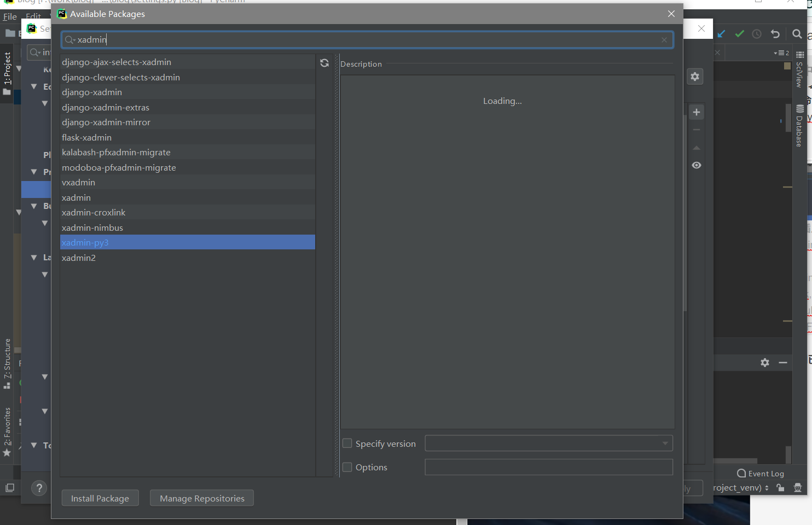Open interpreter settings gear in Settings dialog
The height and width of the screenshot is (525, 812).
point(695,77)
